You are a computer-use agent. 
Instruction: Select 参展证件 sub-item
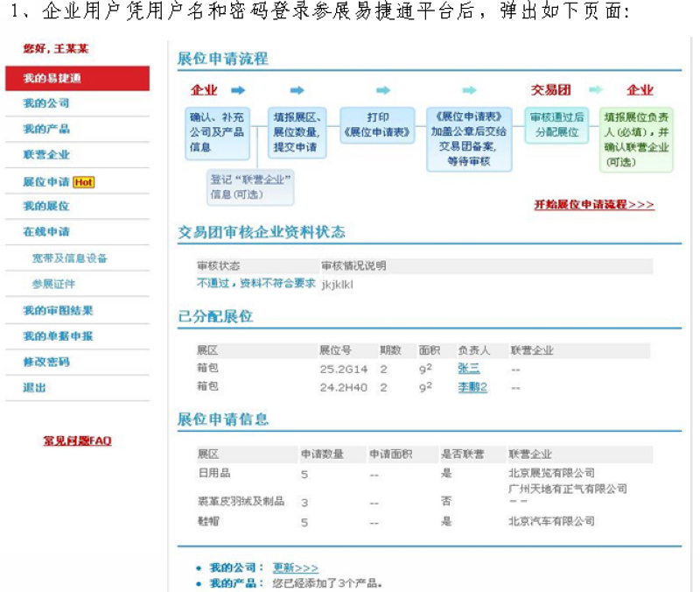click(53, 284)
